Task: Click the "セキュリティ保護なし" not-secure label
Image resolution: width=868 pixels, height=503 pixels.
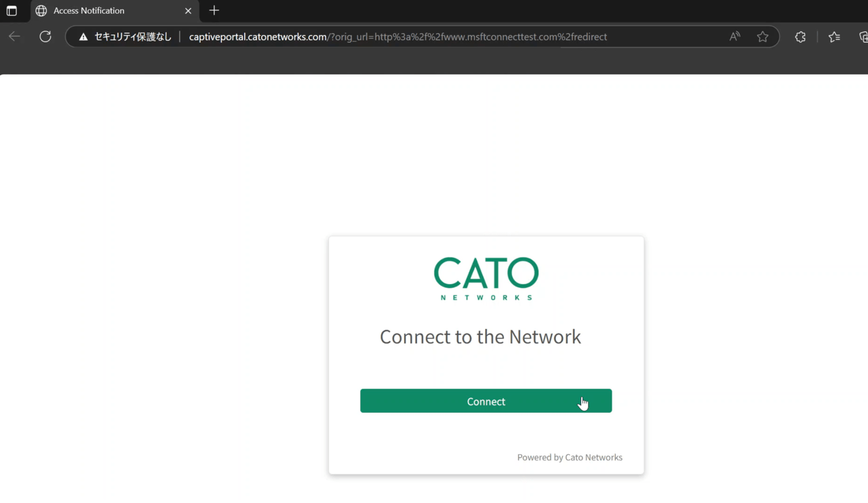Action: coord(133,37)
